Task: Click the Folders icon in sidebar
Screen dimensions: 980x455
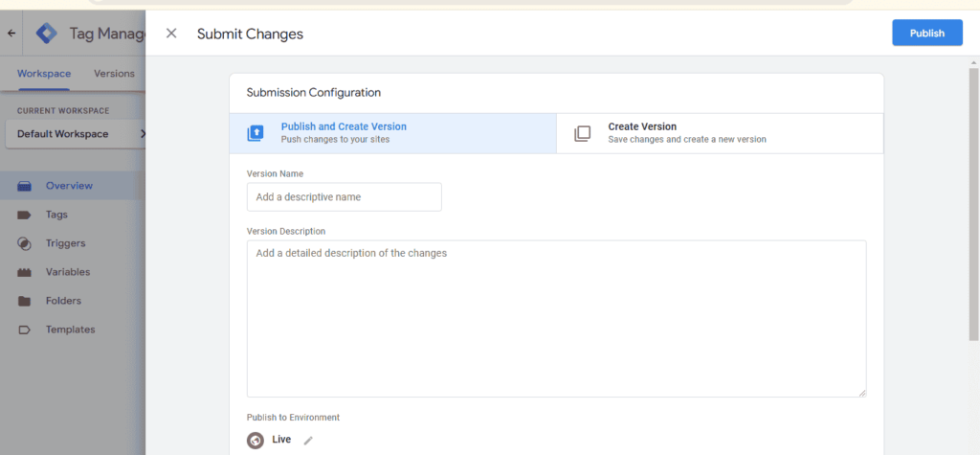Action: tap(24, 301)
